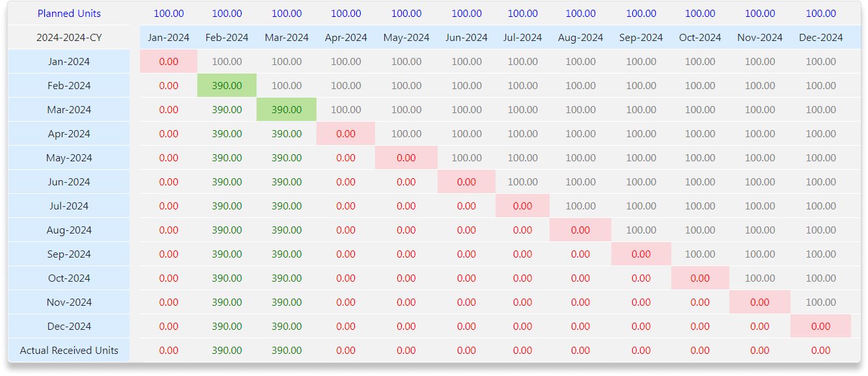Select the 2024-2024-CY header cell

pyautogui.click(x=69, y=38)
